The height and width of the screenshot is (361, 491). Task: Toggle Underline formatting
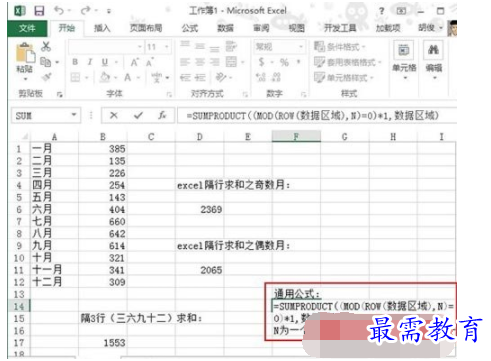(x=105, y=62)
